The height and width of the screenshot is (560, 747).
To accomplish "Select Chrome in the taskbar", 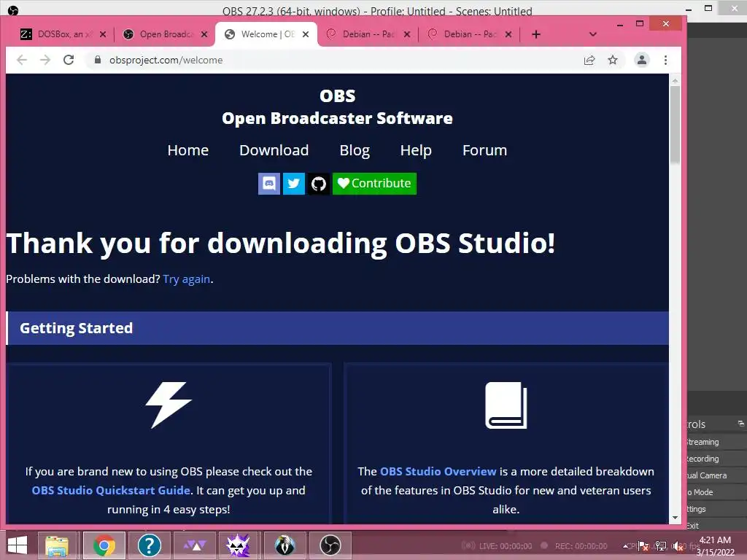I will [104, 545].
